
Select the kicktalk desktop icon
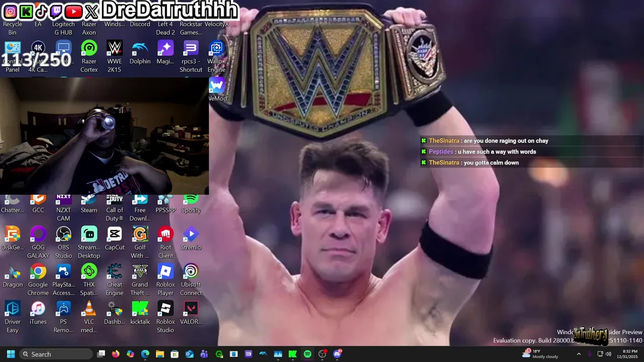point(140,313)
